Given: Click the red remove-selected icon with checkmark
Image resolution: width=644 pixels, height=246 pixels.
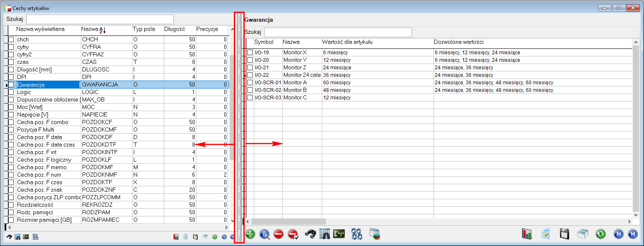Looking at the screenshot, I should pyautogui.click(x=293, y=234).
